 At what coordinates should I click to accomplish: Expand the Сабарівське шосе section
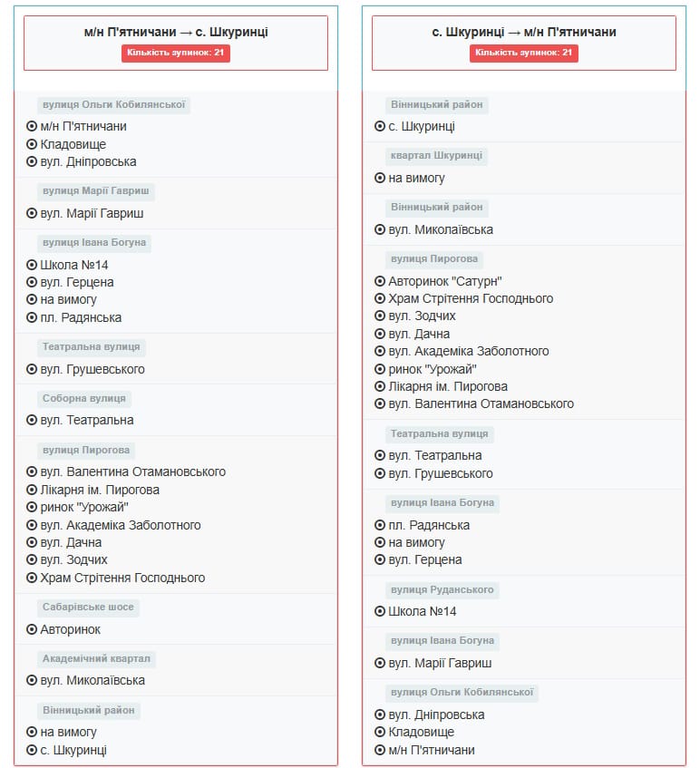[x=88, y=608]
